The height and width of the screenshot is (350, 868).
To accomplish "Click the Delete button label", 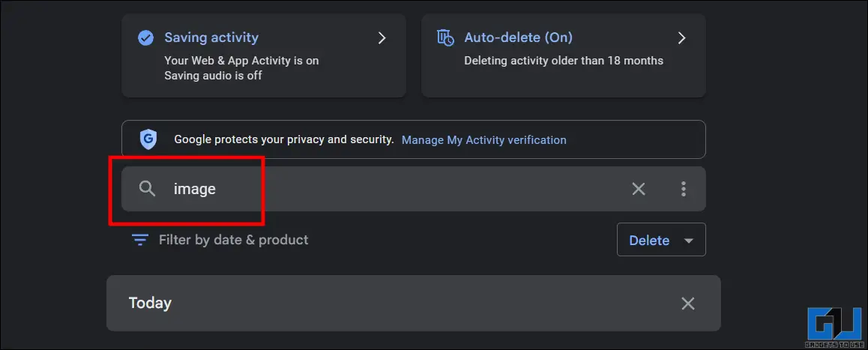I will pyautogui.click(x=649, y=241).
